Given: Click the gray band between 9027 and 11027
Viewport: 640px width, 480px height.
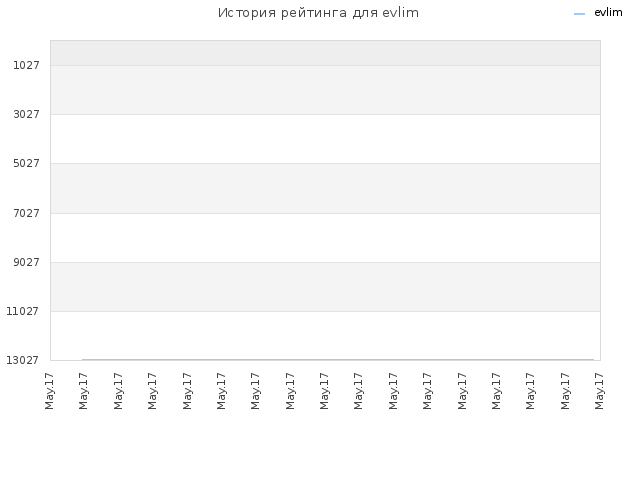Looking at the screenshot, I should [325, 287].
